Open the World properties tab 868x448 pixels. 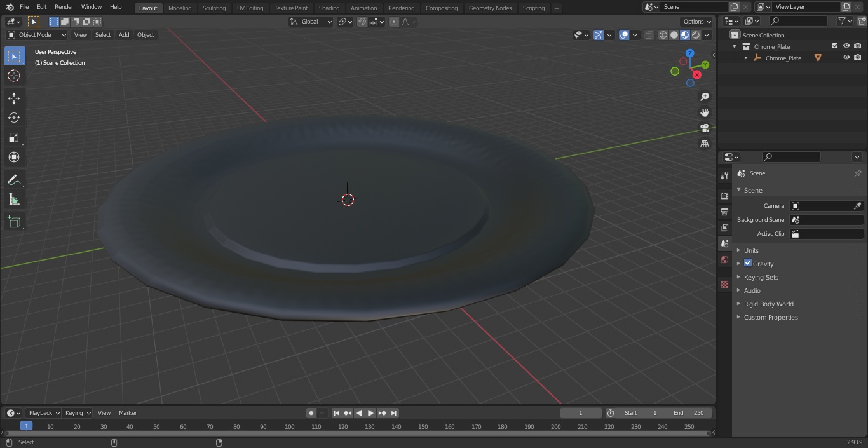click(x=724, y=259)
